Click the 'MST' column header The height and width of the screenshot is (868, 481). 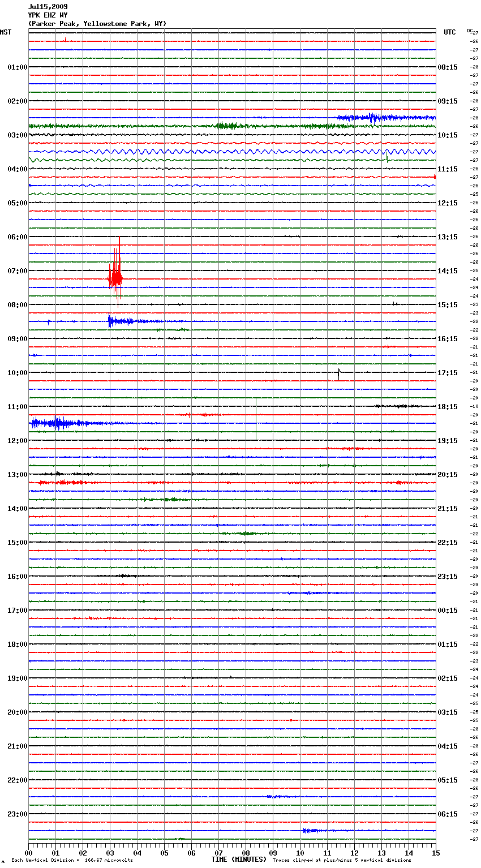tap(6, 32)
